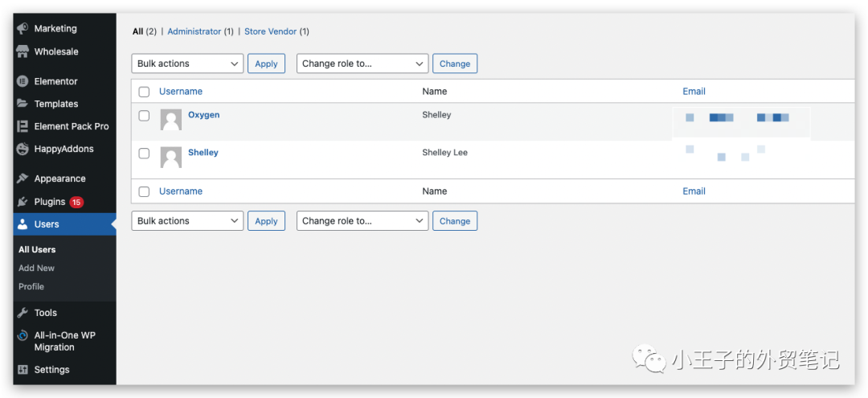Screen dimensions: 868x398
Task: Click the Plugins 15 updates badge
Action: (x=76, y=202)
